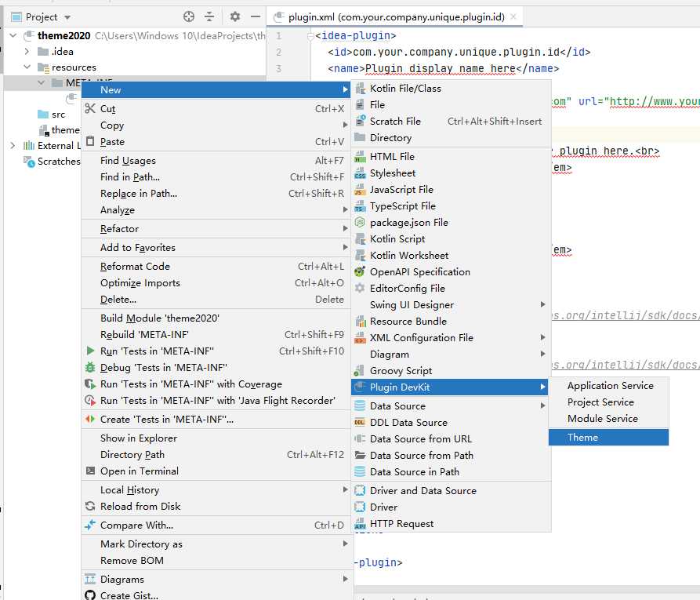Expand the .idea folder

27,52
